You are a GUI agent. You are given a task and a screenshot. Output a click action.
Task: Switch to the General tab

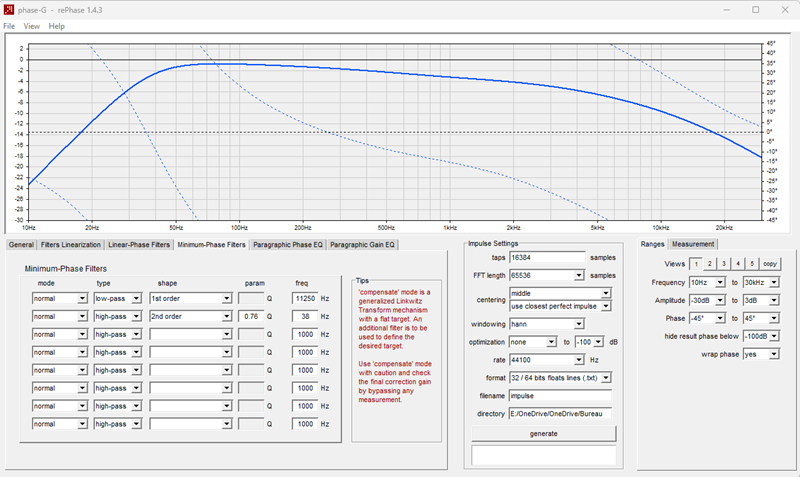coord(21,245)
